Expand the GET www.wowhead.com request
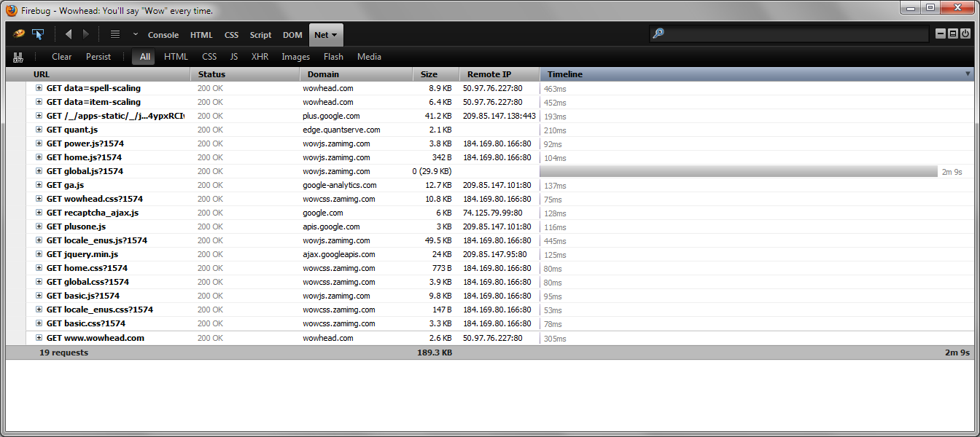 (x=39, y=338)
